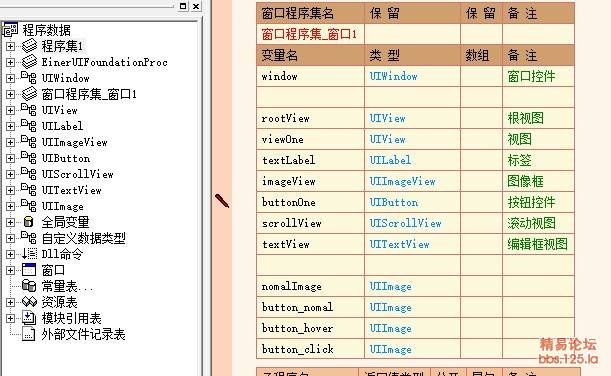Click the 窗口控件 remark cell
Viewport: 611px width, 376px height.
[539, 76]
